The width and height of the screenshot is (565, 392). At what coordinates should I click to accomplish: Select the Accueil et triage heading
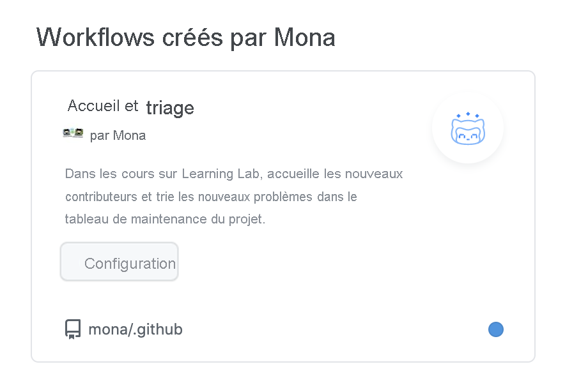pyautogui.click(x=130, y=106)
